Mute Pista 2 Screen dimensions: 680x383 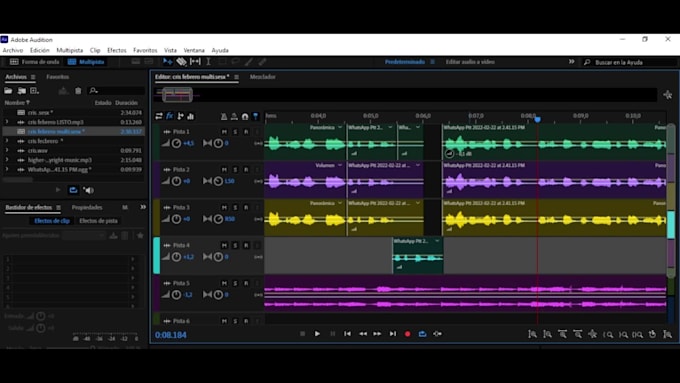224,169
